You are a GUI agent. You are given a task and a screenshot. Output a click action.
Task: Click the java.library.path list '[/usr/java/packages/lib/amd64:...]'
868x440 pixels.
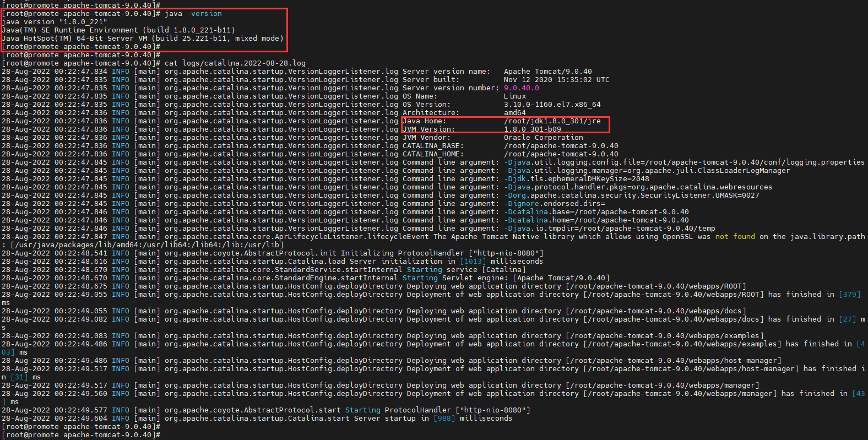point(147,245)
